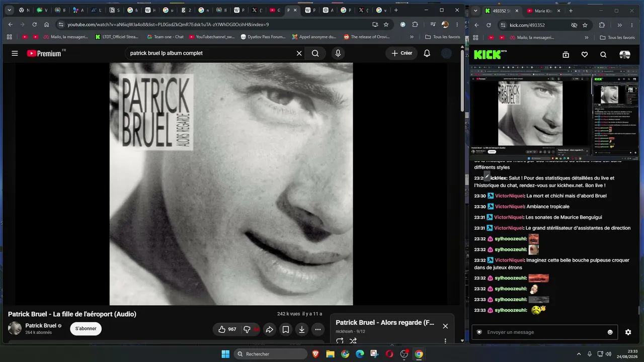The height and width of the screenshot is (362, 644).
Task: Open the LTDT_Officiel Stream bookmark
Action: (117, 37)
